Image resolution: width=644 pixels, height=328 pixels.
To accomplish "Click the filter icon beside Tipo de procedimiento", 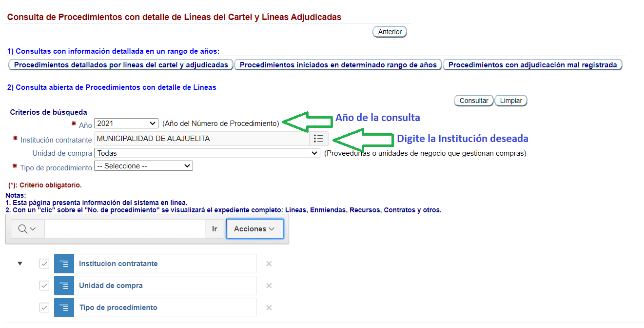I will pos(64,307).
